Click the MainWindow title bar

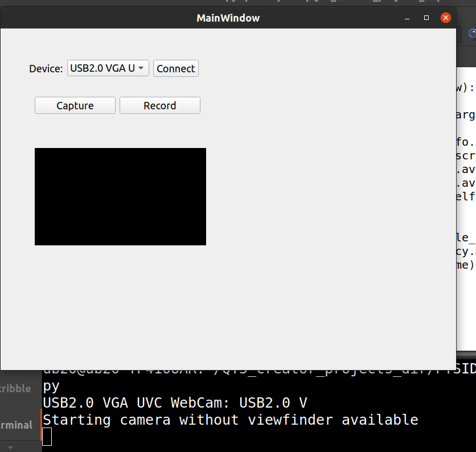(x=228, y=18)
